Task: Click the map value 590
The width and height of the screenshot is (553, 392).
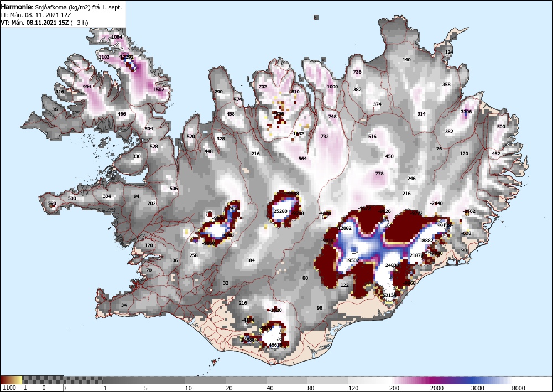Action: tap(52, 203)
